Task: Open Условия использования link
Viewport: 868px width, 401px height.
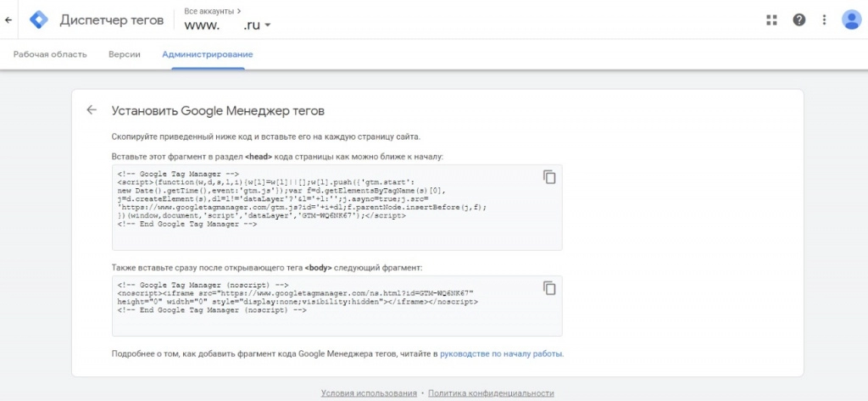Action: [369, 393]
